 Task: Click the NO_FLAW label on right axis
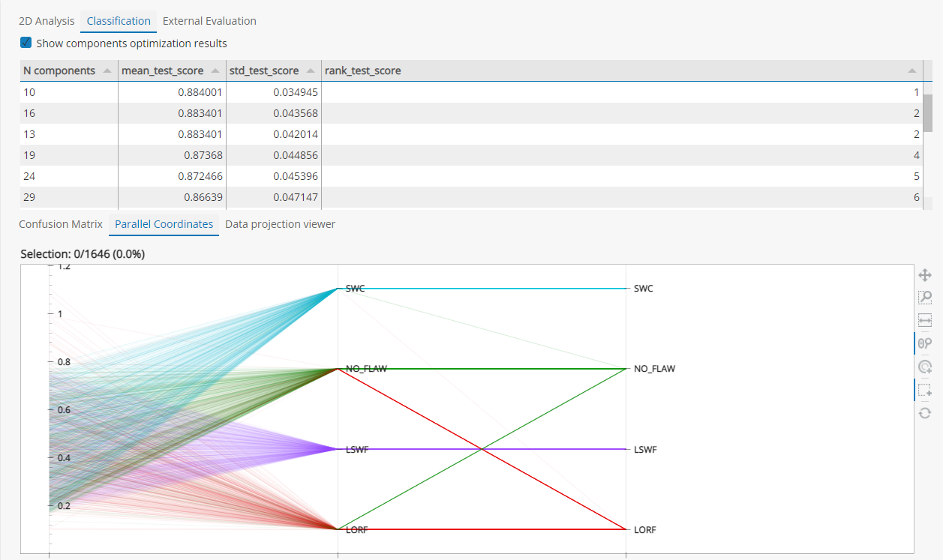[655, 369]
